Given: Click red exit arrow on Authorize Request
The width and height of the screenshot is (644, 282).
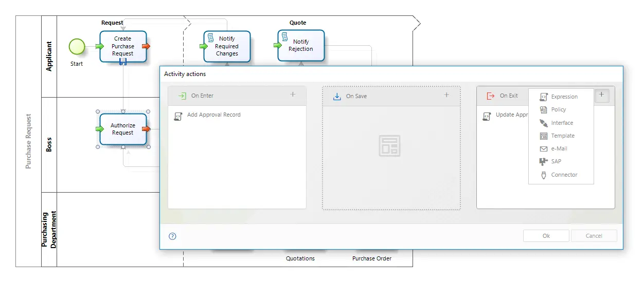Looking at the screenshot, I should pos(146,129).
